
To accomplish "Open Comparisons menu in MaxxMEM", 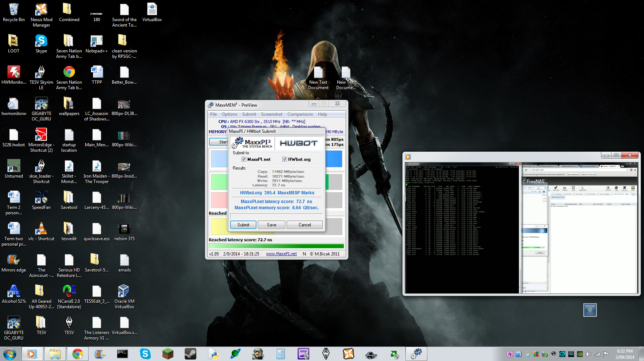I will click(300, 114).
